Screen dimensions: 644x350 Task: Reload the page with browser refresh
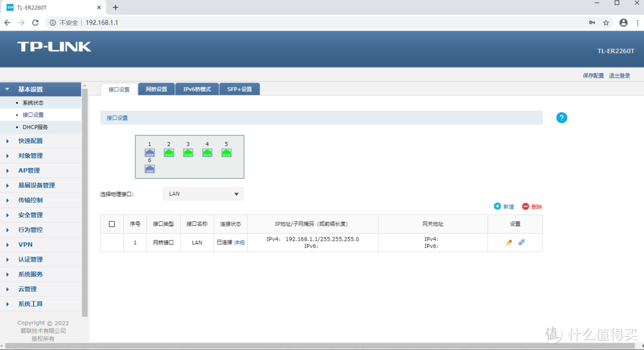(35, 23)
